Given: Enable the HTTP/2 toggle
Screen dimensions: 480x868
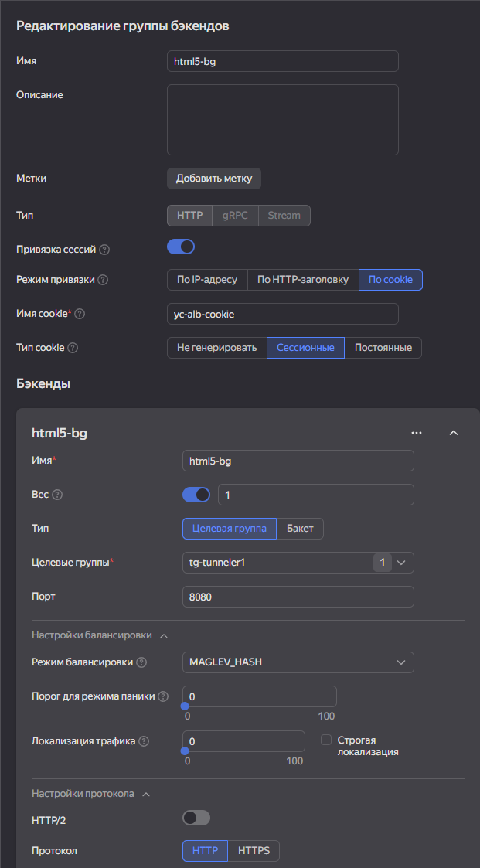Looking at the screenshot, I should (x=196, y=818).
